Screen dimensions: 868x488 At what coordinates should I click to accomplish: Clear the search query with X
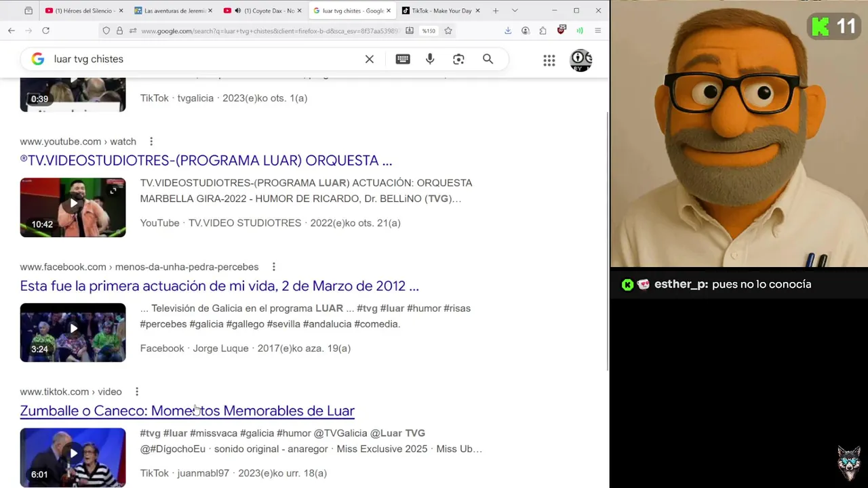click(370, 59)
